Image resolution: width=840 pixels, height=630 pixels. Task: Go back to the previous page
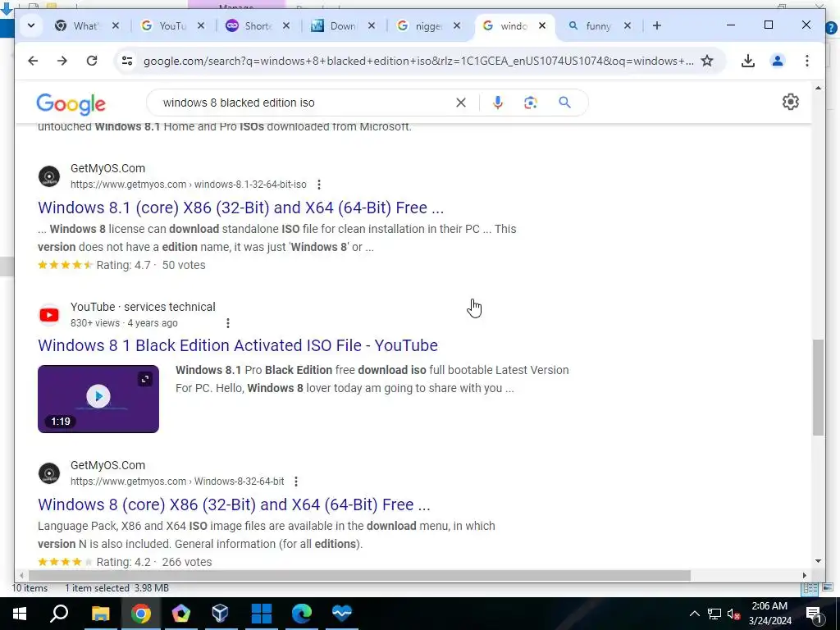click(x=33, y=61)
